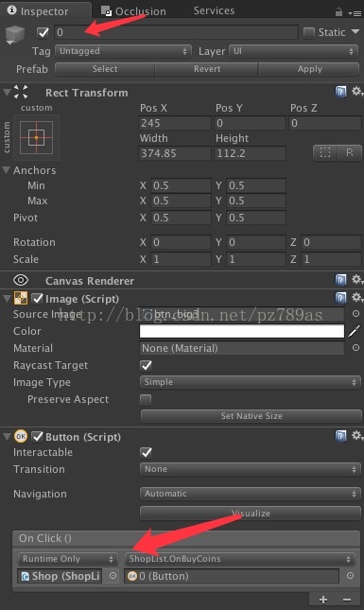364x610 pixels.
Task: Collapse the Rect Transform component
Action: (x=7, y=93)
